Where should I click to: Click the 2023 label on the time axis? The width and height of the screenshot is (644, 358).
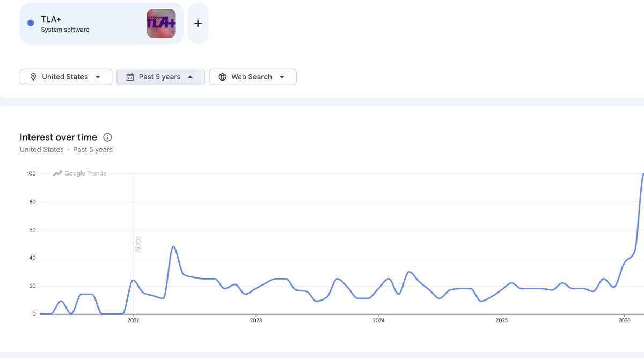[256, 320]
